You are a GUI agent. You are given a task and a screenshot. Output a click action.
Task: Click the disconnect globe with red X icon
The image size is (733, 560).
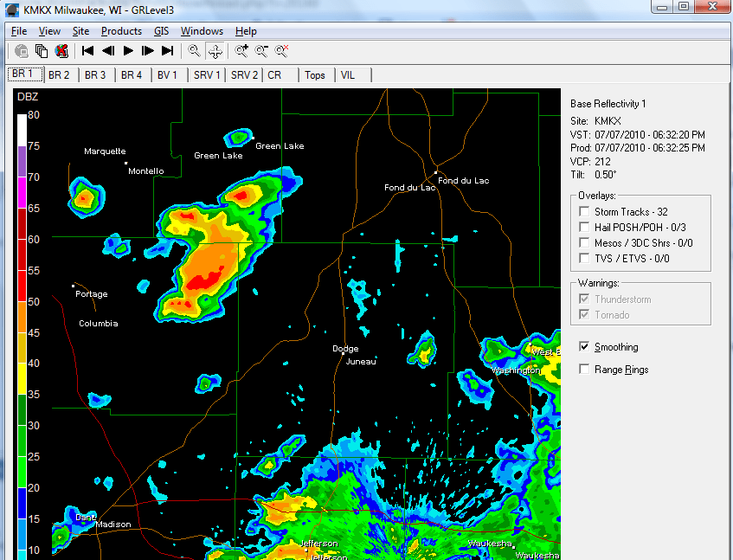tap(61, 51)
